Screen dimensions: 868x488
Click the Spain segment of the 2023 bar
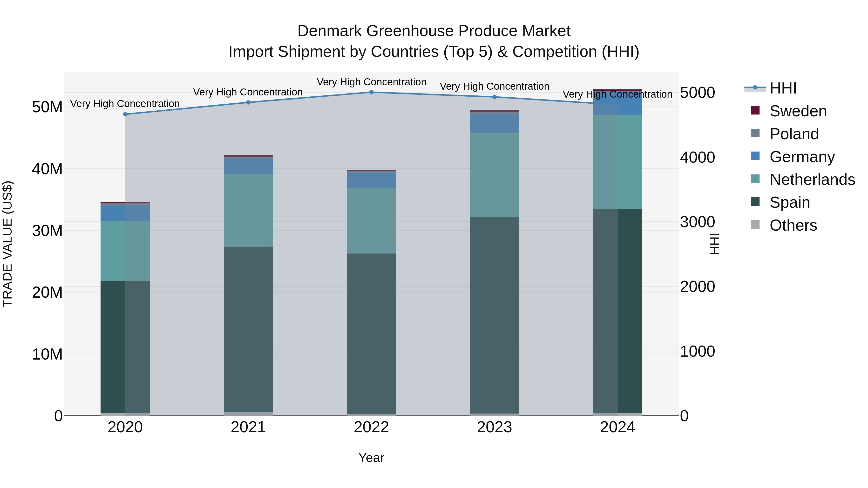[x=495, y=315]
